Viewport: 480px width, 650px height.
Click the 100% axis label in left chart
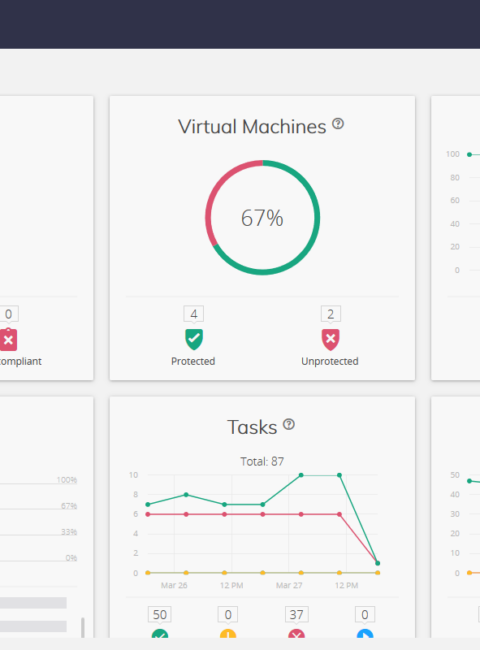(x=67, y=480)
